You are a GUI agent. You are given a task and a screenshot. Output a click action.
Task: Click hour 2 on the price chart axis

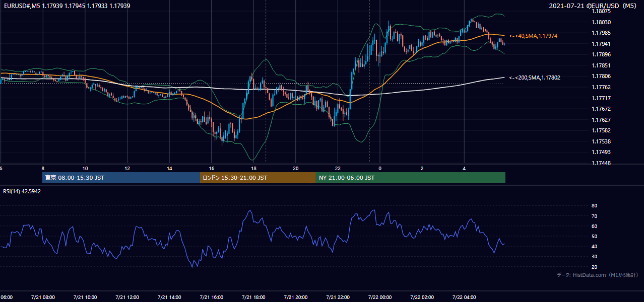[x=422, y=169]
